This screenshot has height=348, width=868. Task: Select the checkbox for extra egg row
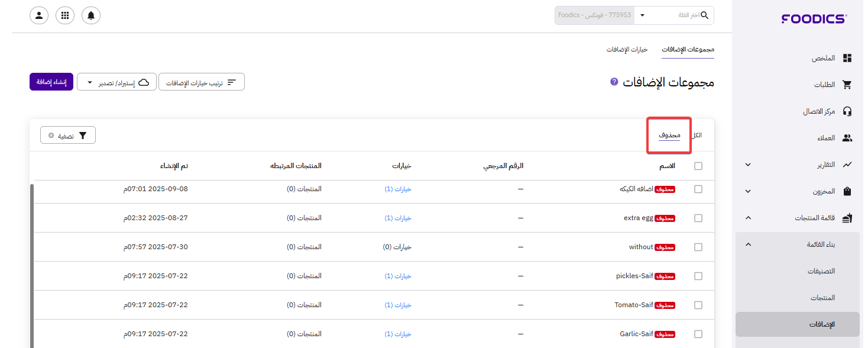pos(698,218)
